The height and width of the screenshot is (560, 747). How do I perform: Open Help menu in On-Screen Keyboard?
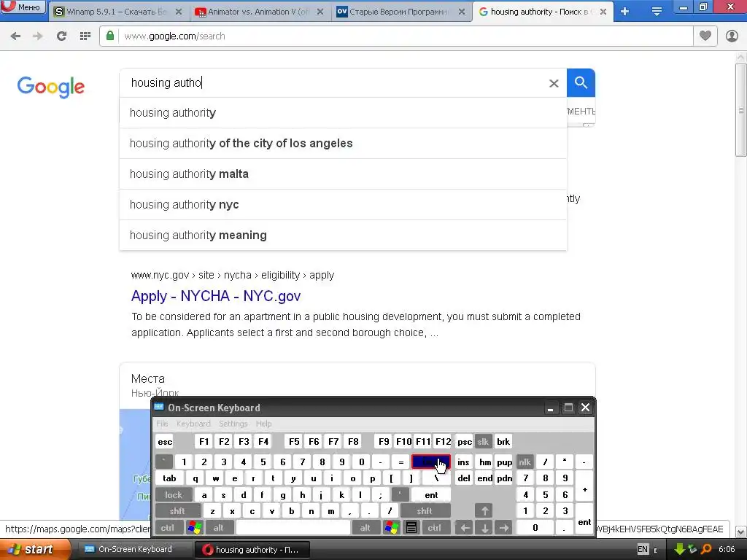pos(263,424)
